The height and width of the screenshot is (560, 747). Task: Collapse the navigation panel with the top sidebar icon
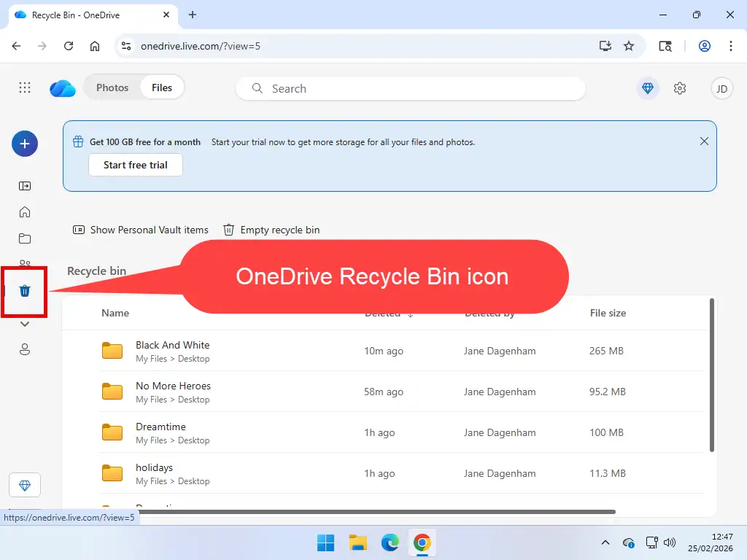click(24, 186)
